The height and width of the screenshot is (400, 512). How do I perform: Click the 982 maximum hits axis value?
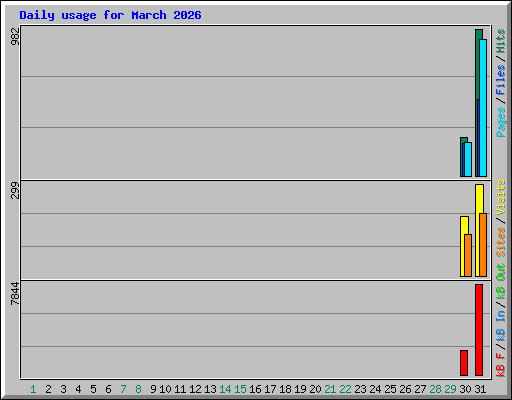pyautogui.click(x=15, y=36)
